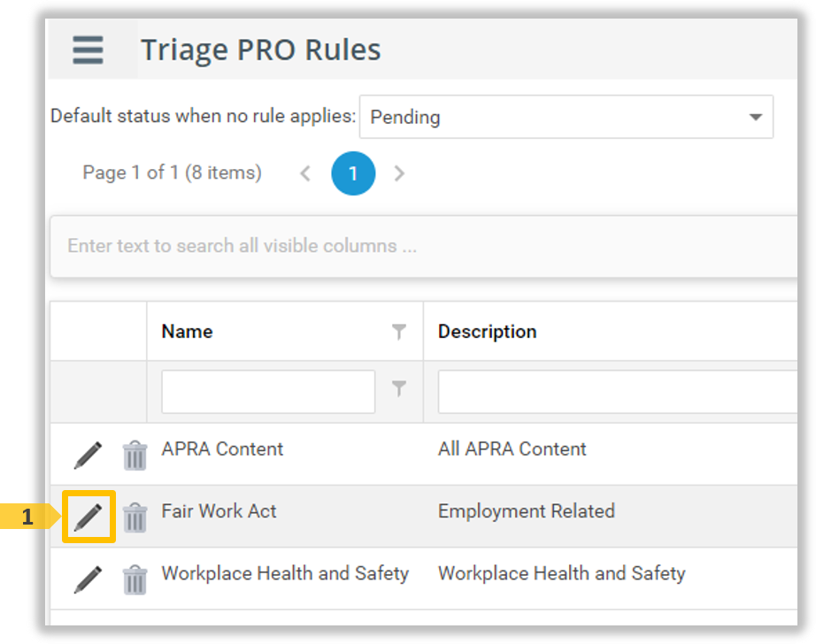
Task: Focus the Name column filter input
Action: [x=268, y=391]
